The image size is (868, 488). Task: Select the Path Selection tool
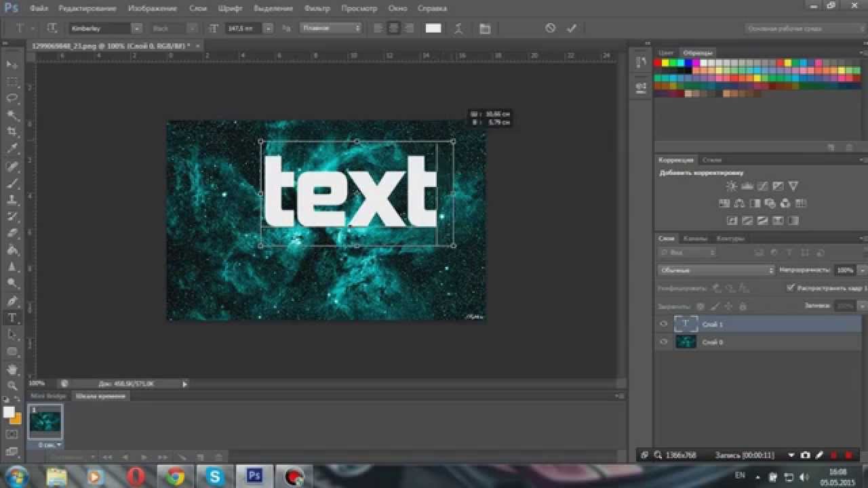[12, 335]
